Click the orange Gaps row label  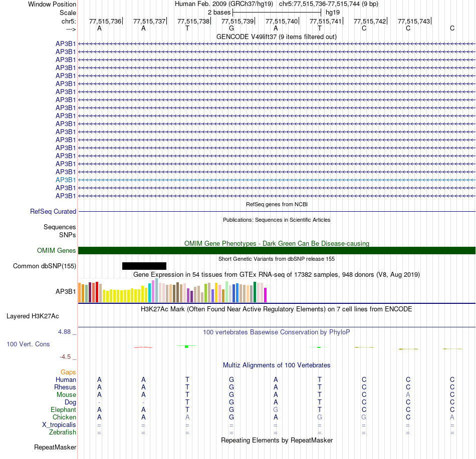[68, 372]
